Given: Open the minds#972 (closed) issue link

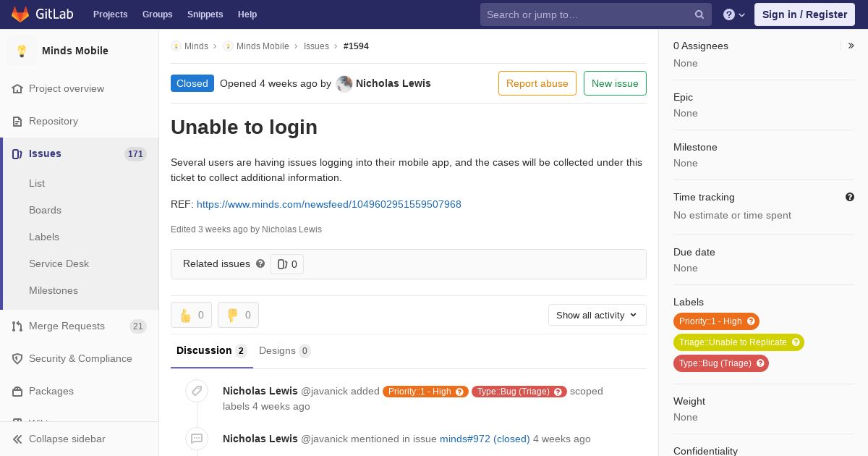Looking at the screenshot, I should 485,439.
